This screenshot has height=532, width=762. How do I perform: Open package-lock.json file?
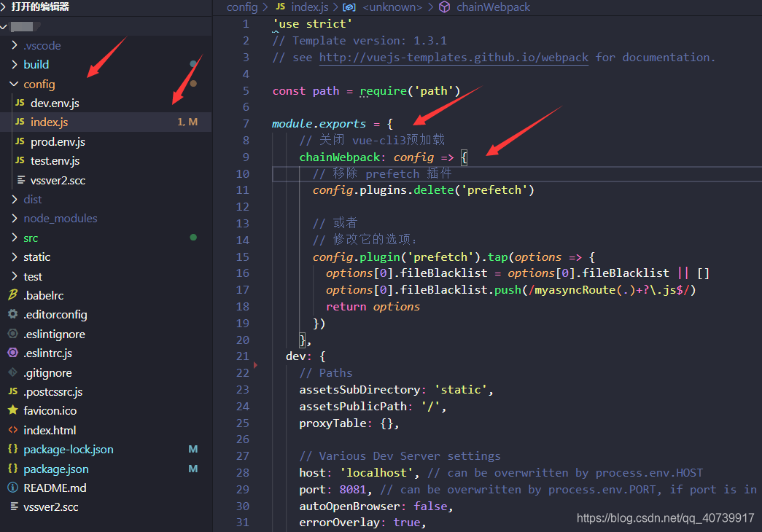pyautogui.click(x=69, y=450)
